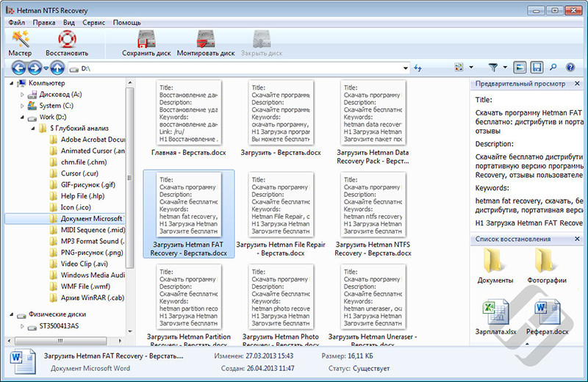The width and height of the screenshot is (588, 382).
Task: Open the Вид menu
Action: point(68,23)
